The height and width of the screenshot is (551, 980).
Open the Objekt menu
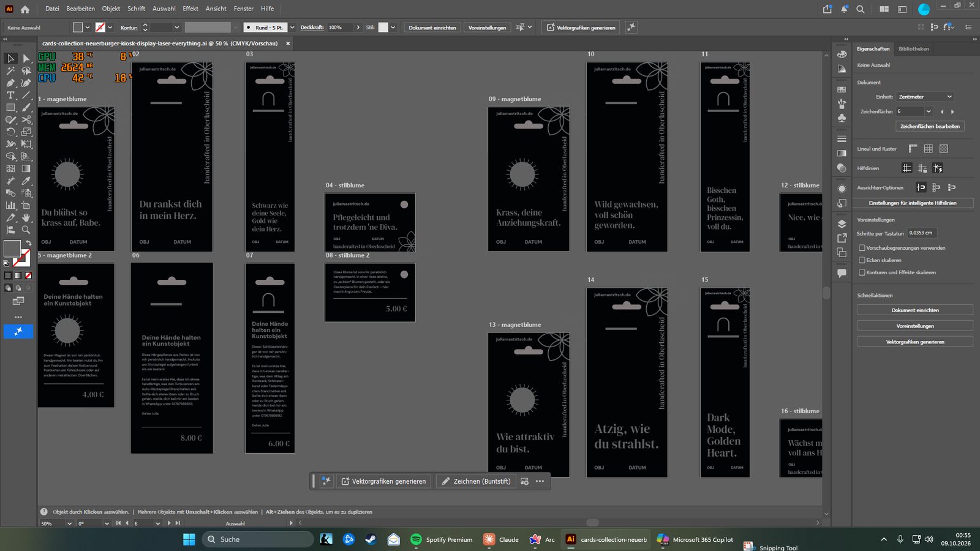[111, 9]
